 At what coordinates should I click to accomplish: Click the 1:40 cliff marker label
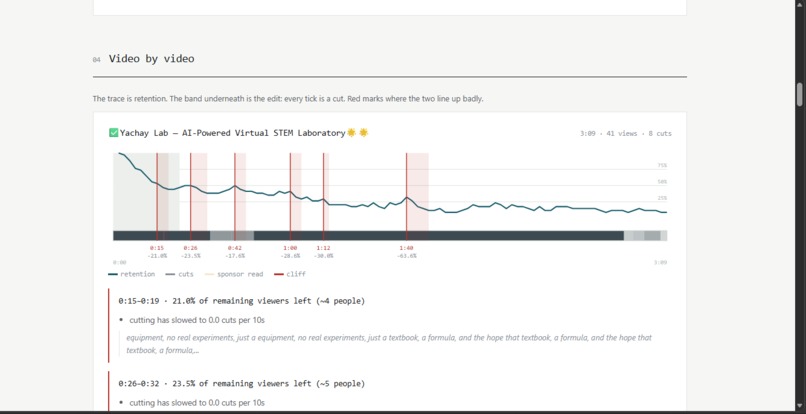[406, 248]
